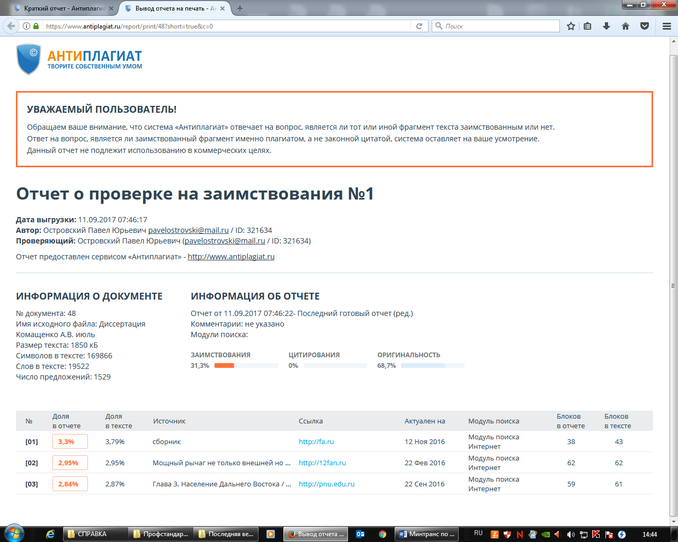Screen dimensions: 678x542
Task: Open the downloads arrow icon
Action: [x=606, y=26]
